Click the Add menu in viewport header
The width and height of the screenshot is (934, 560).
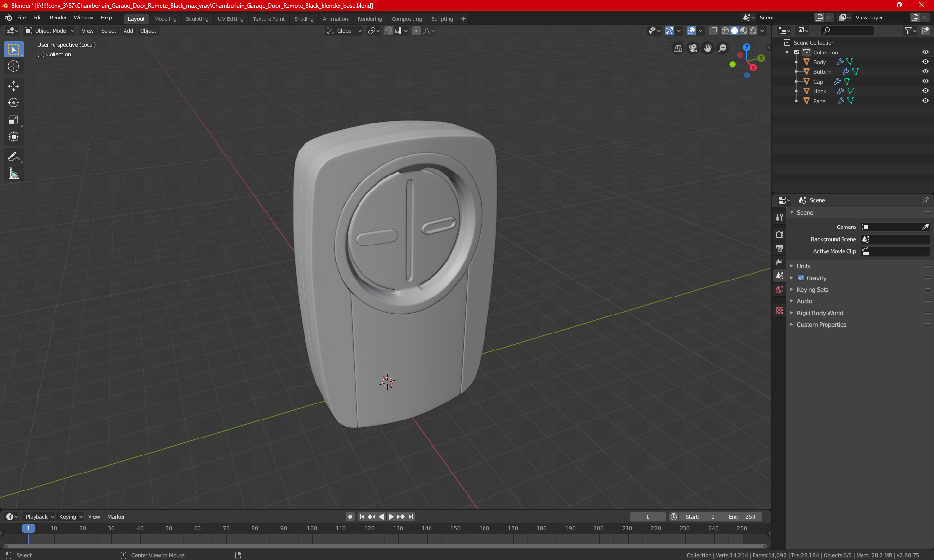coord(128,31)
